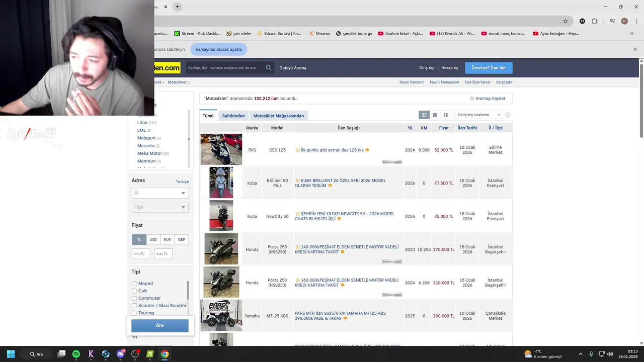This screenshot has height=362, width=644.
Task: Check the Cub type checkbox
Action: [134, 291]
